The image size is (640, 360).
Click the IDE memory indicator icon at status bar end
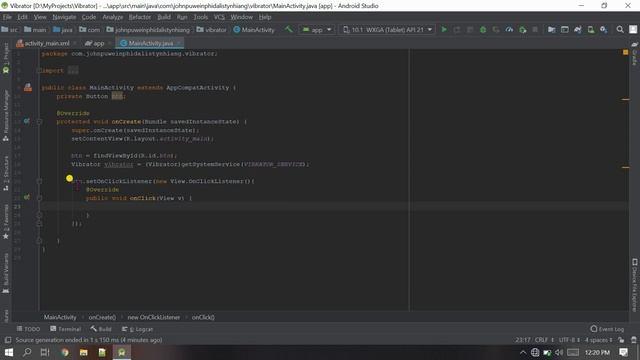point(633,340)
